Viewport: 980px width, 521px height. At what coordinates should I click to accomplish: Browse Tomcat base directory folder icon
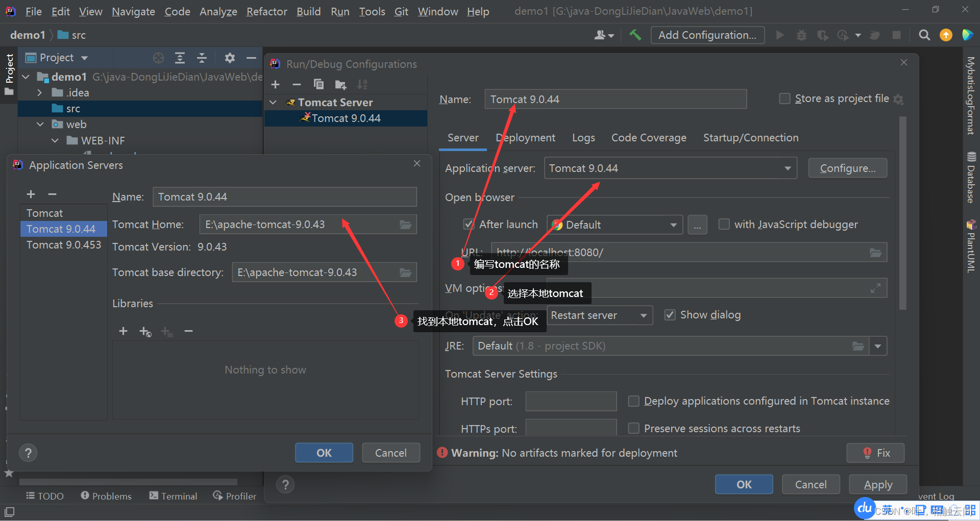click(x=405, y=272)
